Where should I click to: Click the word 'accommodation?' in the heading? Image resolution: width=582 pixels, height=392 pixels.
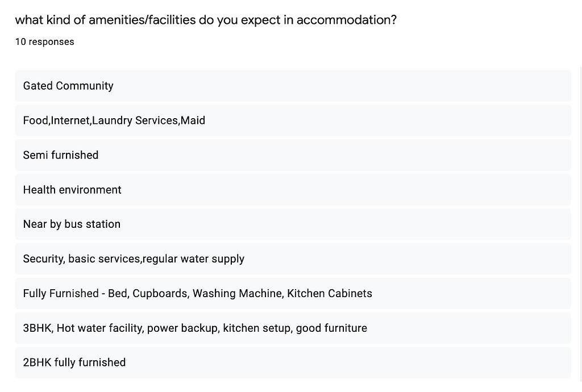coord(347,20)
